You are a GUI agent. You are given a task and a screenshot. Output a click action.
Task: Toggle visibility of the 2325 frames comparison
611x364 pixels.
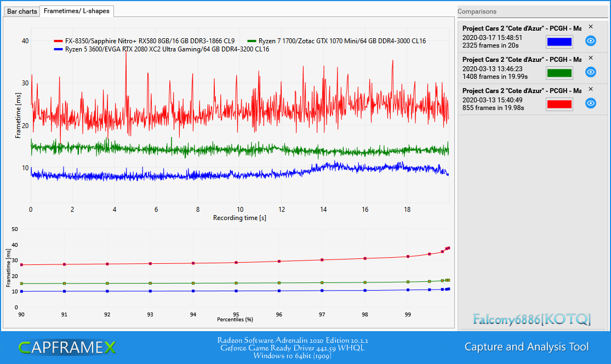(591, 41)
